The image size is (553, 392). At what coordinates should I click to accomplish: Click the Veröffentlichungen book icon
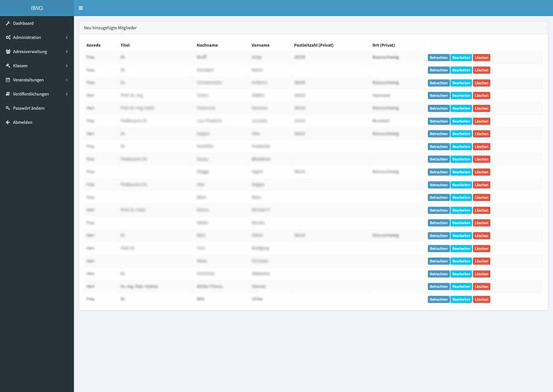click(8, 94)
